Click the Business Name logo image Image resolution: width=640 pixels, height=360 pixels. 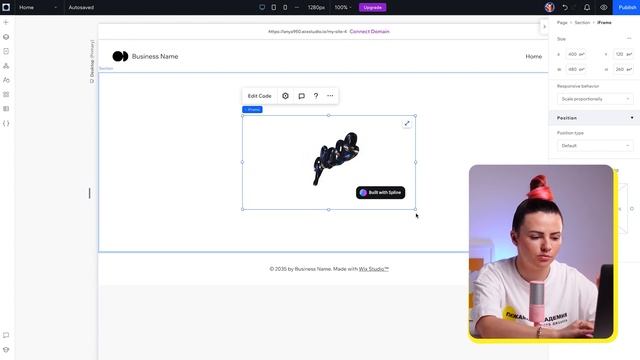(120, 56)
